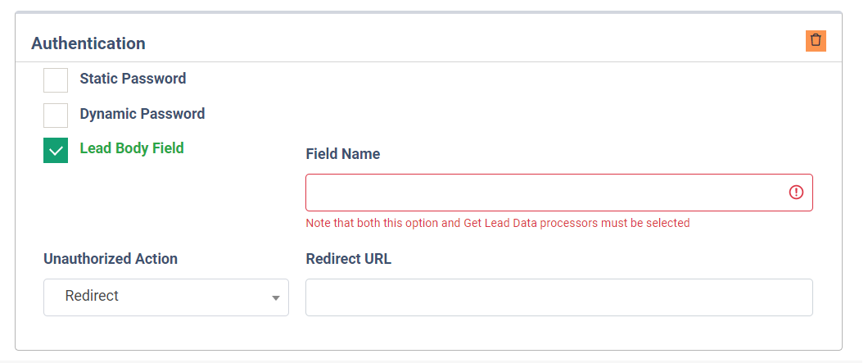
Task: Enable the Static Password checkbox
Action: click(x=56, y=80)
